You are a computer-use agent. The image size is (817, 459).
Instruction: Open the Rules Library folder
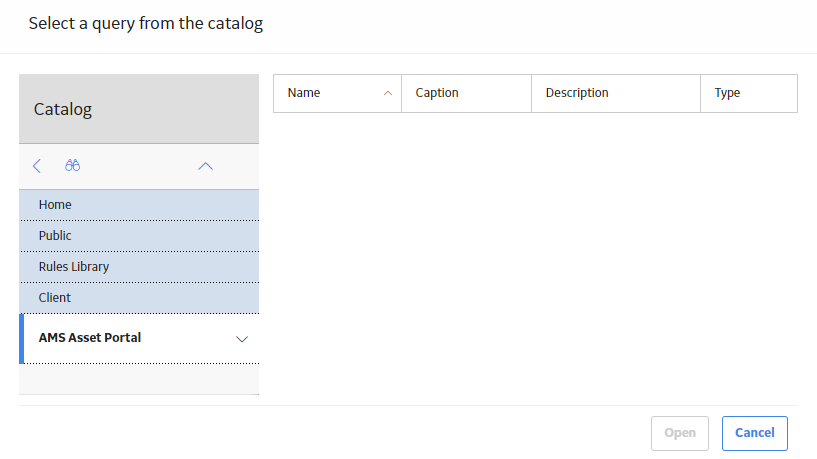tap(139, 267)
